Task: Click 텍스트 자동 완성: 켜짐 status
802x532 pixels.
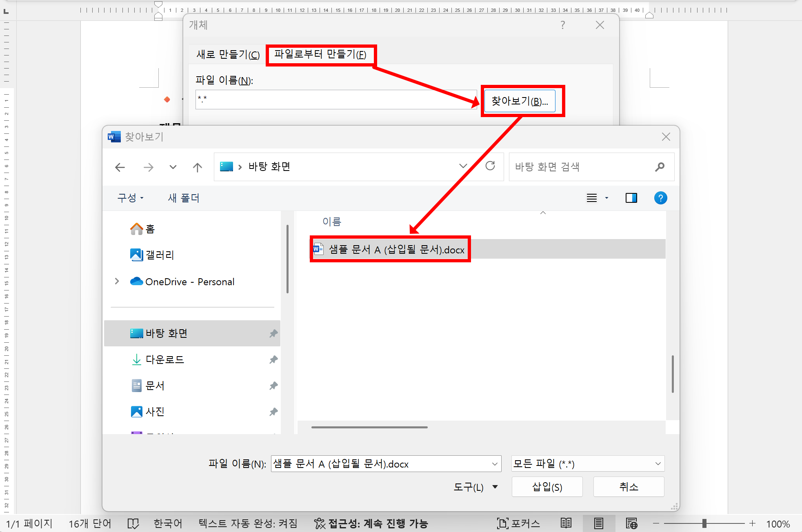Action: pos(248,523)
